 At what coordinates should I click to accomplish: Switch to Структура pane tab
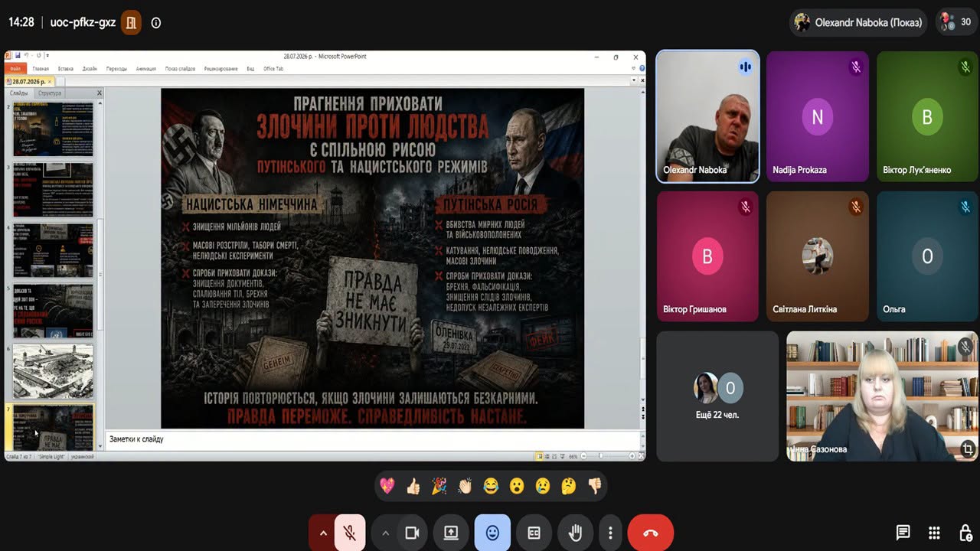[50, 93]
